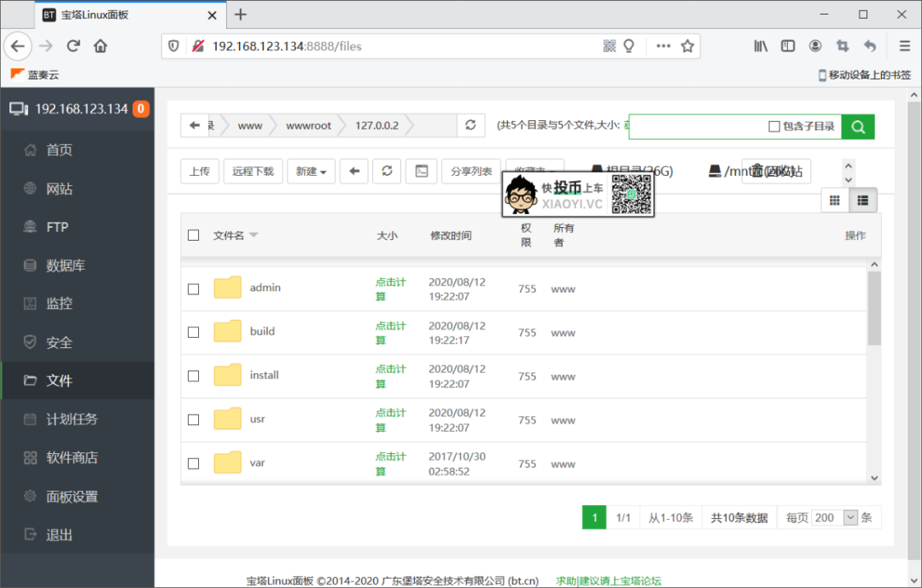Enable 包含子目录 checkbox

click(774, 126)
